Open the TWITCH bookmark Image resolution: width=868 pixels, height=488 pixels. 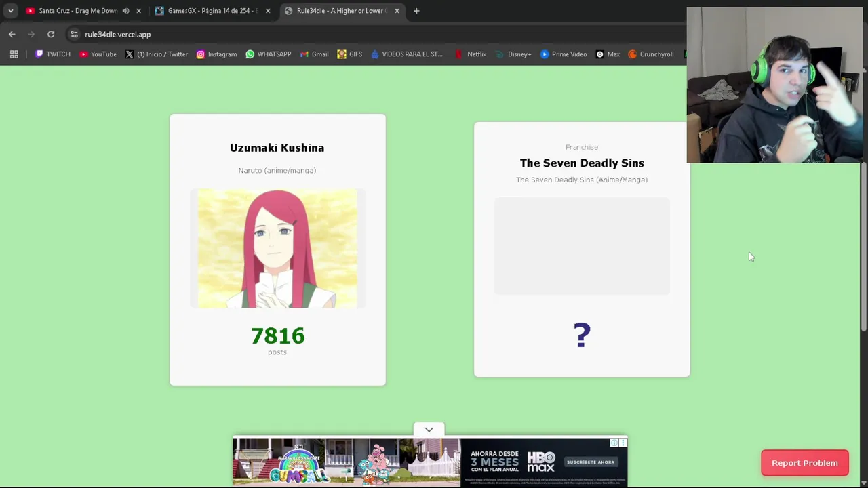pos(53,54)
